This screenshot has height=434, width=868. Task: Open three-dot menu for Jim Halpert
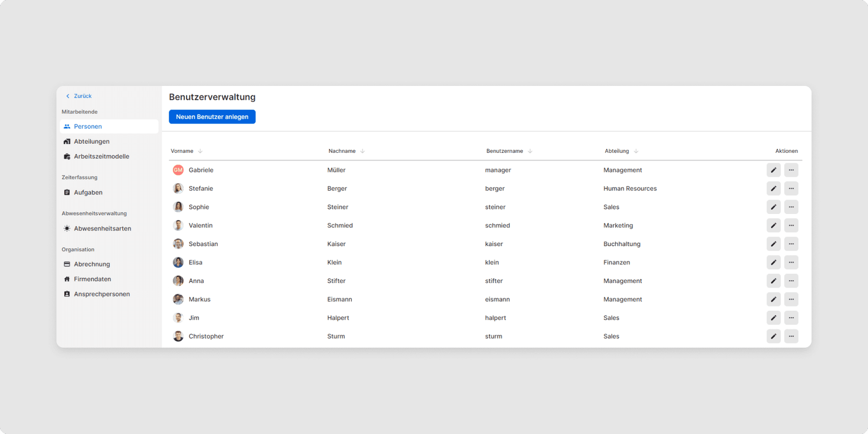pyautogui.click(x=791, y=318)
